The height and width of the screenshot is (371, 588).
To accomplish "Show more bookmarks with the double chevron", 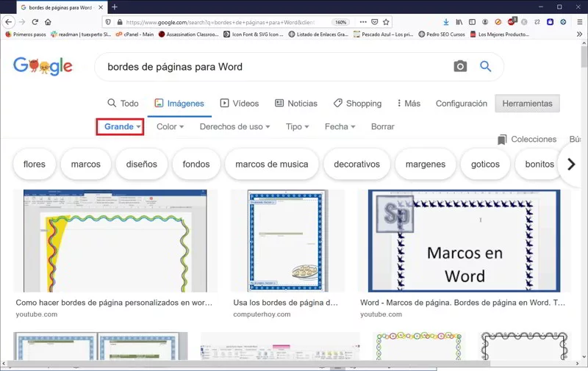I will click(x=579, y=34).
